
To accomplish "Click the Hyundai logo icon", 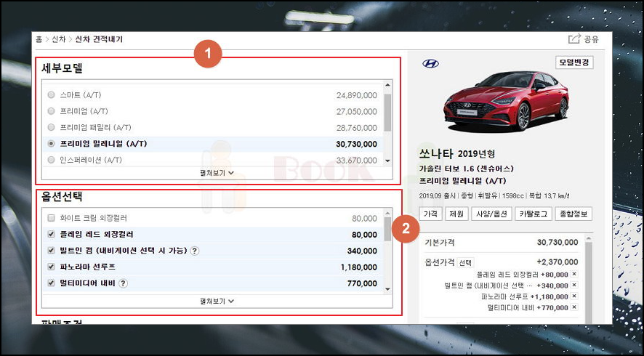I will click(x=430, y=64).
